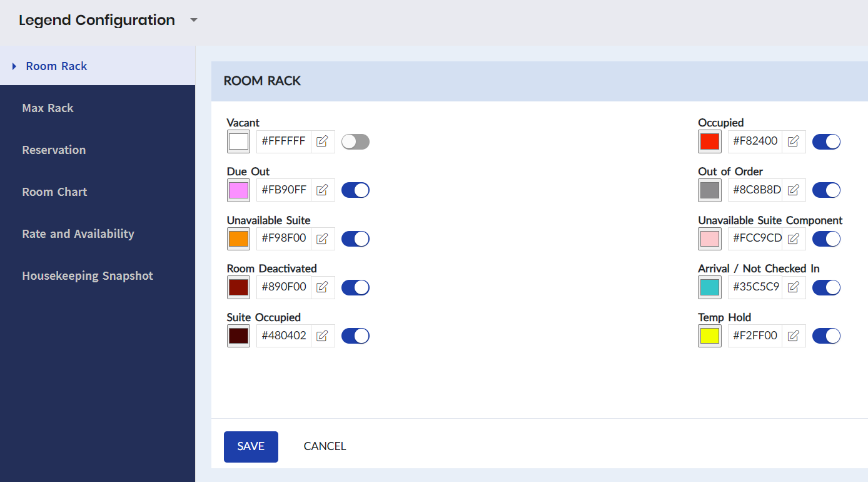Disable the Occupied toggle switch
Screen dimensions: 868x482
(826, 141)
